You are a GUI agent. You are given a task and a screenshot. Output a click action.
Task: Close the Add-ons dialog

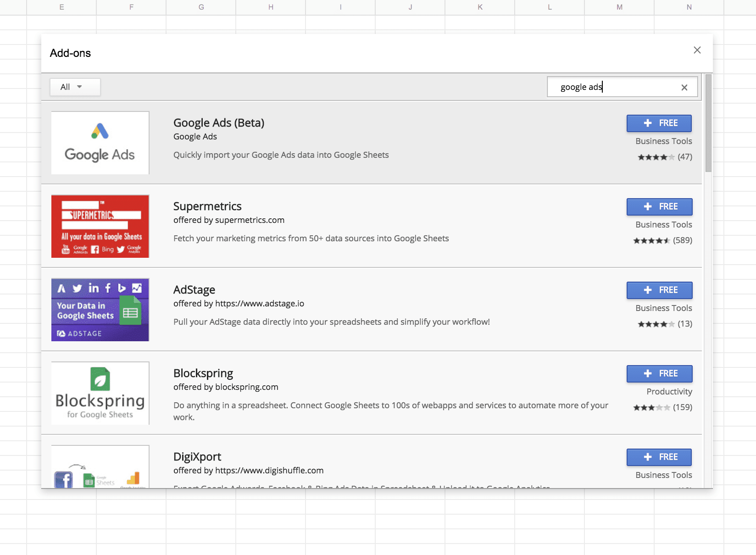click(x=697, y=50)
